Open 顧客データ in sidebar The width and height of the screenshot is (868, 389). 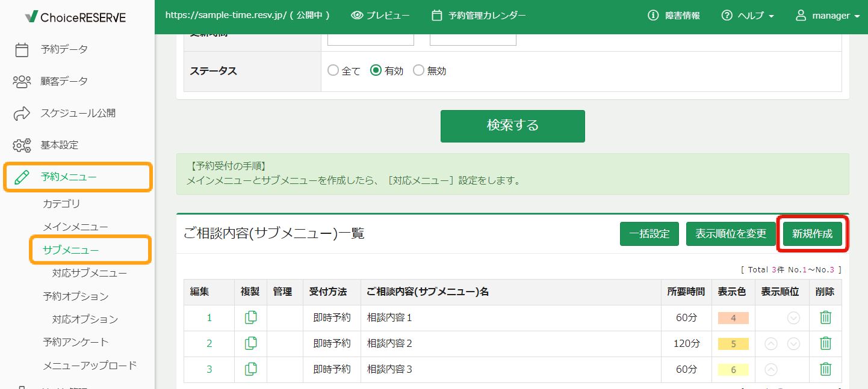tap(64, 81)
